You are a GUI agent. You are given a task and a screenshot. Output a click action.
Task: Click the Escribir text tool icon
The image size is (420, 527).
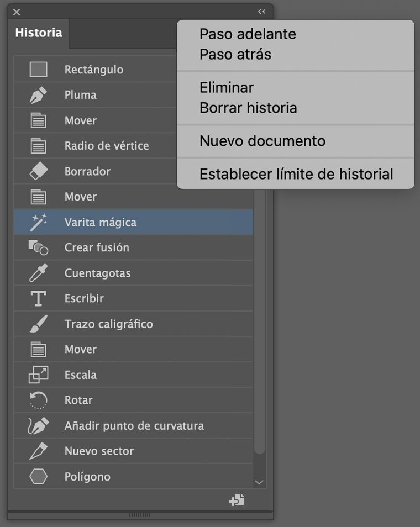[38, 298]
